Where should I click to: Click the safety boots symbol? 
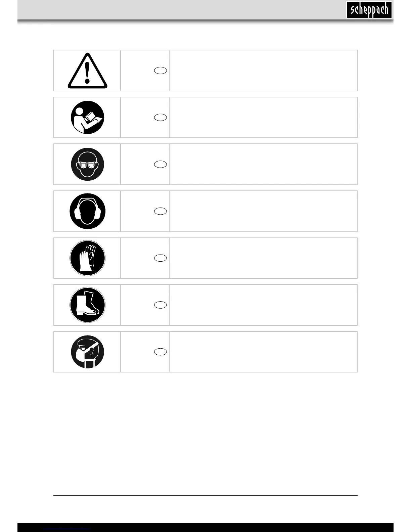[x=87, y=305]
